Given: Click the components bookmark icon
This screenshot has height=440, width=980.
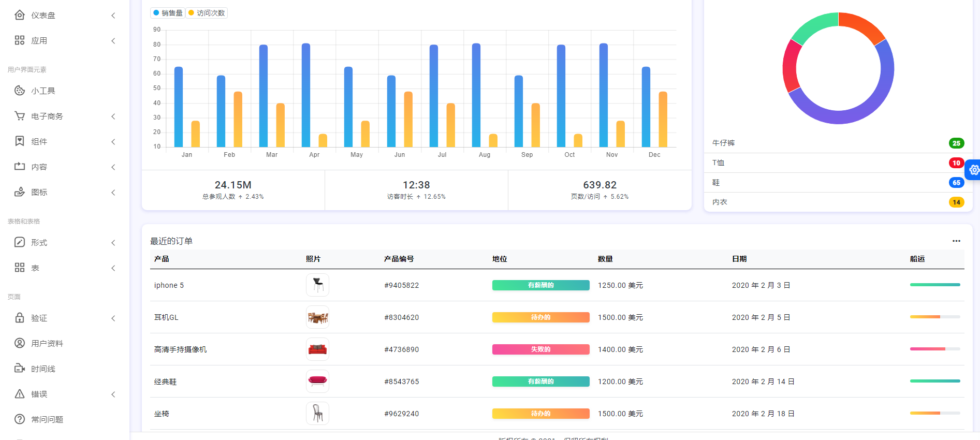Looking at the screenshot, I should pos(20,141).
